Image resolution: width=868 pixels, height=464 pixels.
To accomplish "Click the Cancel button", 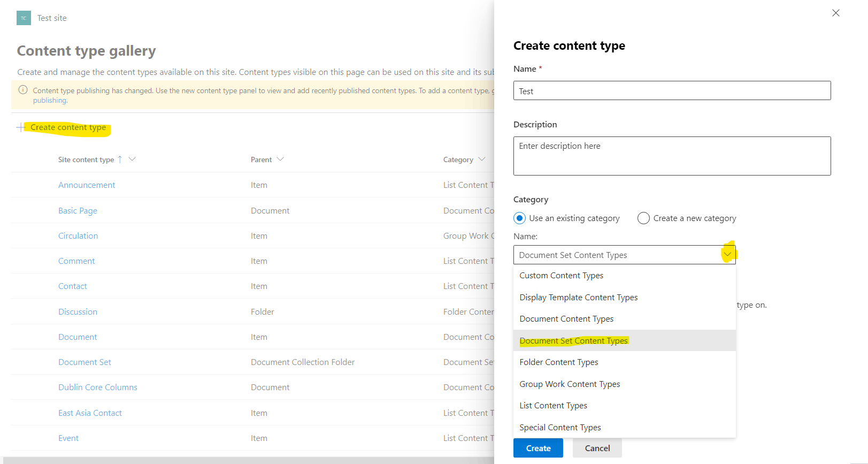I will (597, 448).
